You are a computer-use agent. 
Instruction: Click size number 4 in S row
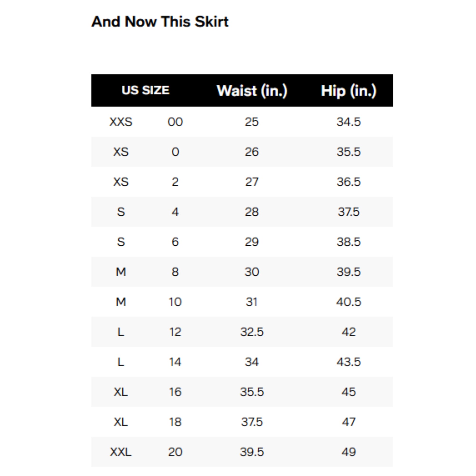175,212
